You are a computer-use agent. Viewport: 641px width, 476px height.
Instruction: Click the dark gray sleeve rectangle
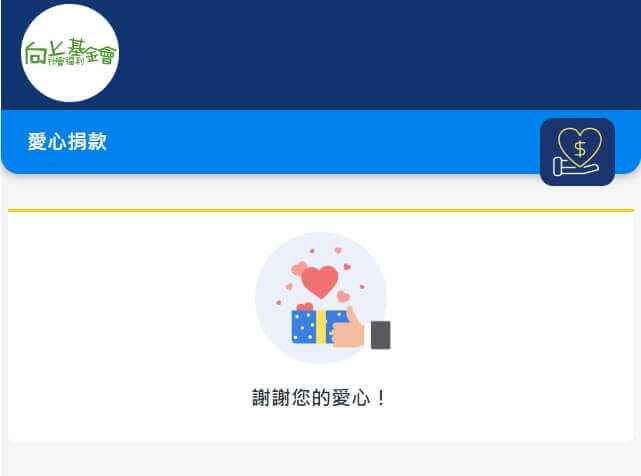pos(381,335)
